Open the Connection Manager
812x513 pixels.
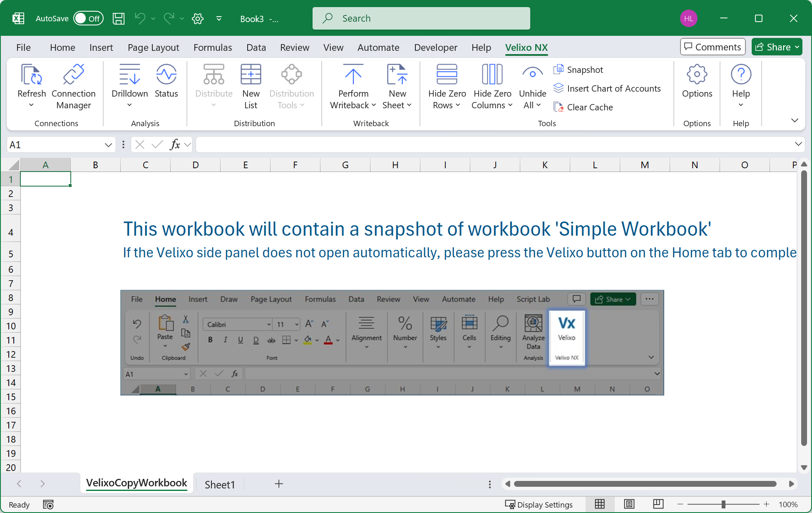(73, 87)
